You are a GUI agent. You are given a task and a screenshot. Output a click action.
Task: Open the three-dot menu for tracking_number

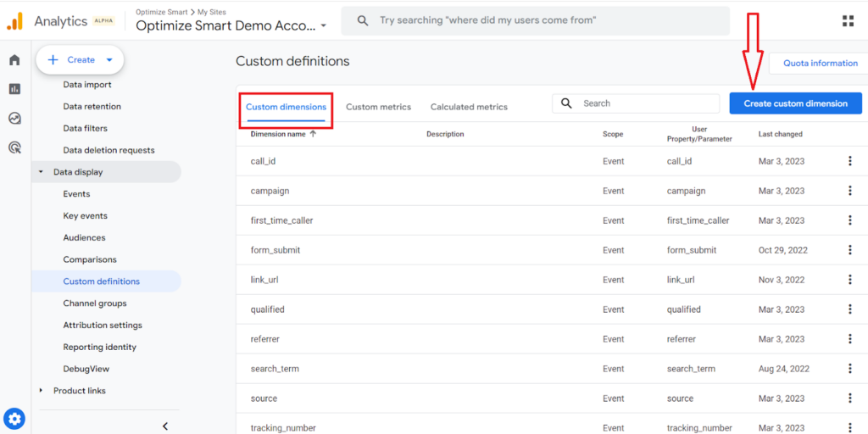[x=849, y=427]
